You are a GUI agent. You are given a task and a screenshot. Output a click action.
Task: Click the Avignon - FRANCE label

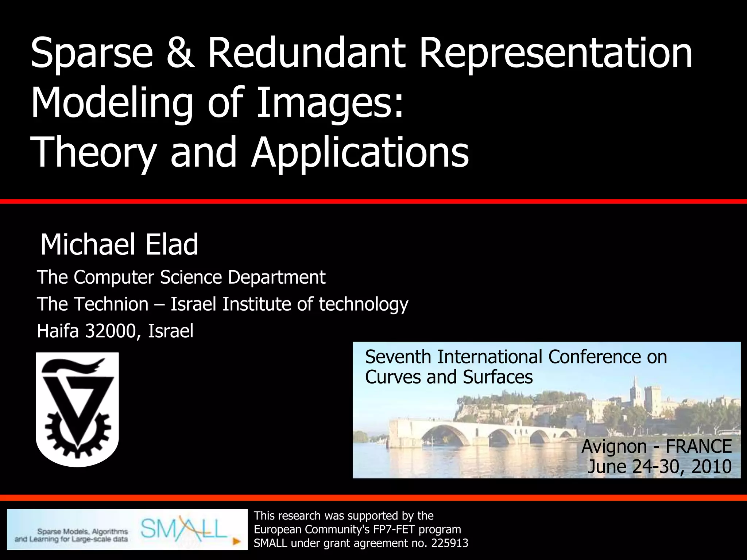pos(656,446)
